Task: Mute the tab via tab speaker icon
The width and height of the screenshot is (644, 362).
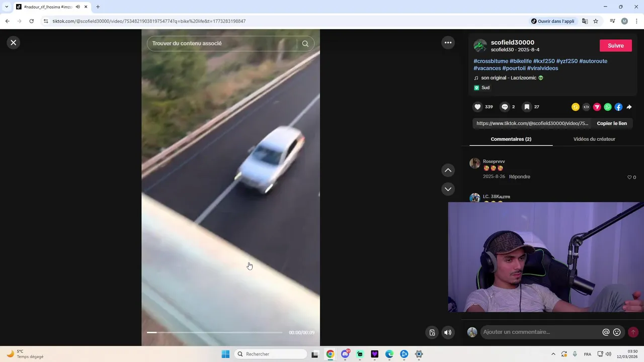Action: point(77,7)
